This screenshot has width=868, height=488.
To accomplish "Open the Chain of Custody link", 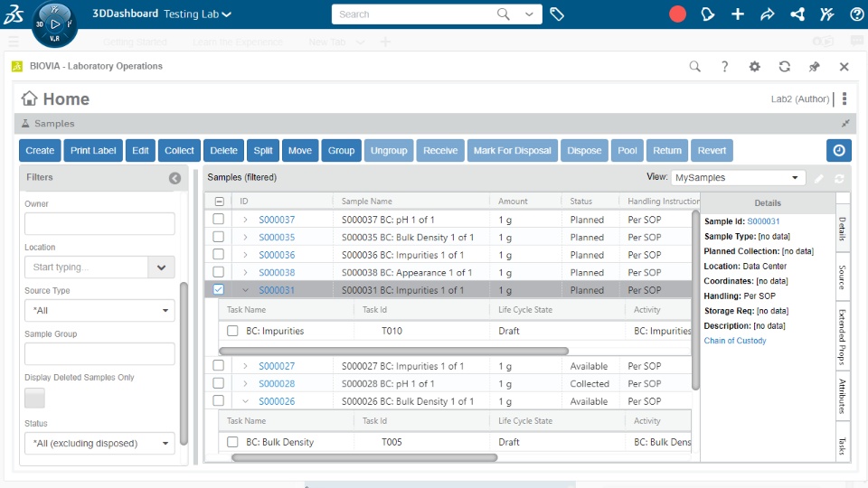I will (735, 341).
